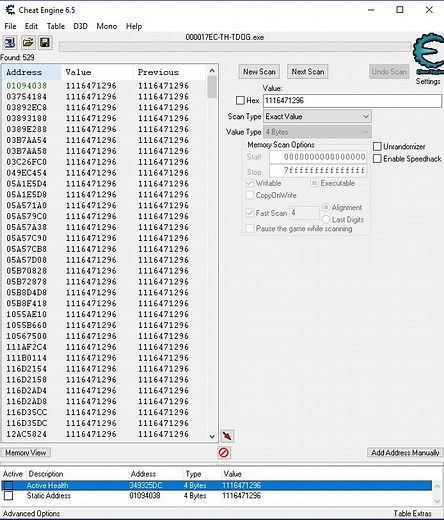Toggle the Executable checkbox
This screenshot has width=444, height=520.
click(314, 183)
